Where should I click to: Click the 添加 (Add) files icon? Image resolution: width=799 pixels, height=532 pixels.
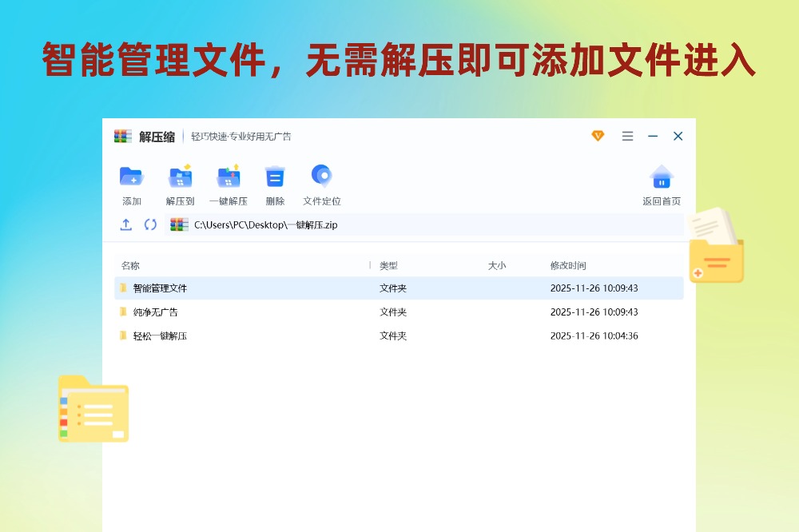pyautogui.click(x=131, y=177)
